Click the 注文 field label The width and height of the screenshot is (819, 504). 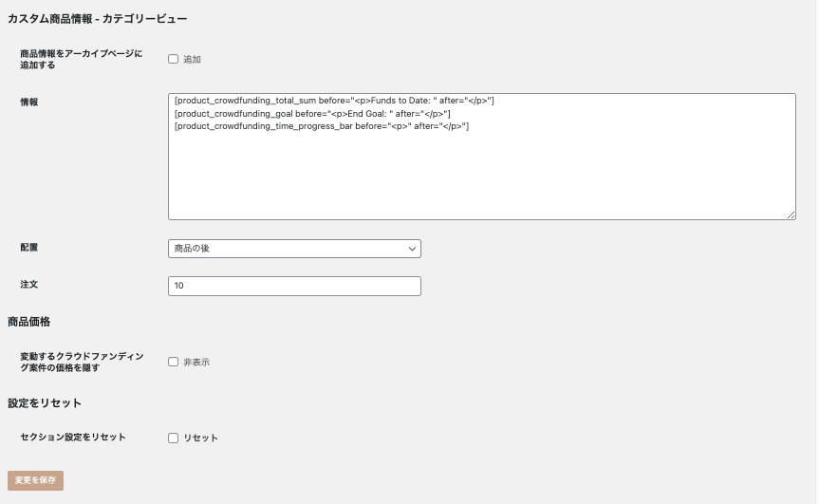(x=28, y=284)
